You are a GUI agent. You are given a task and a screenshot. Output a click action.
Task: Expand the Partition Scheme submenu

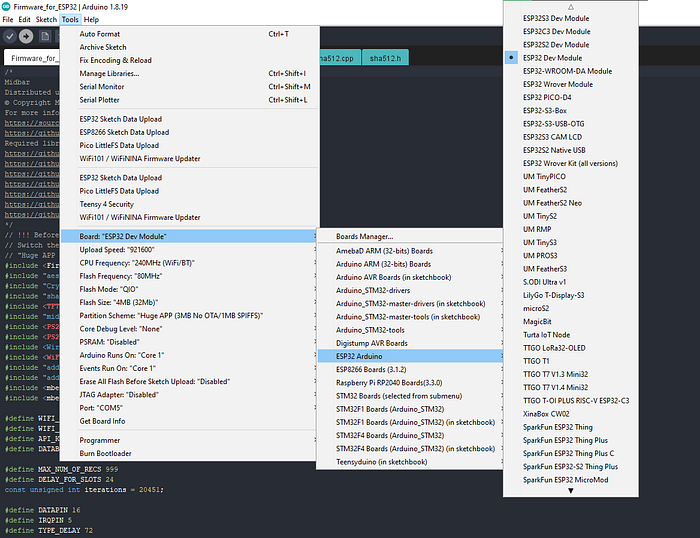(x=189, y=315)
